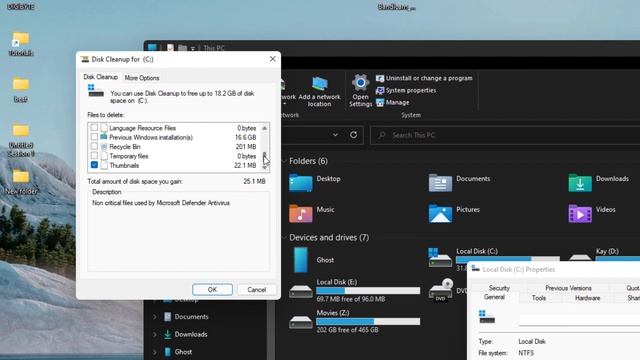This screenshot has height=360, width=640.
Task: Switch to More Options tab
Action: (142, 78)
